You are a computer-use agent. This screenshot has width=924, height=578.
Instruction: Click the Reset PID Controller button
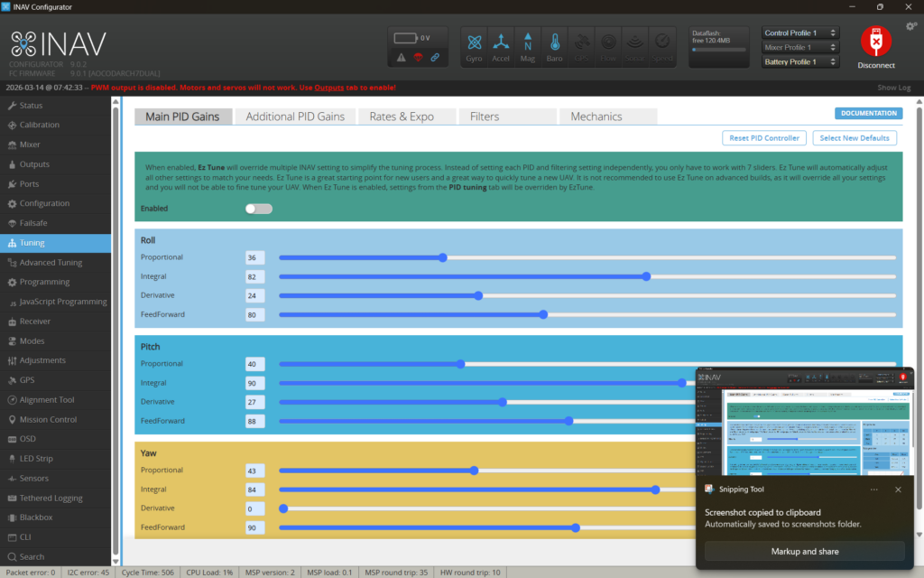pos(764,138)
